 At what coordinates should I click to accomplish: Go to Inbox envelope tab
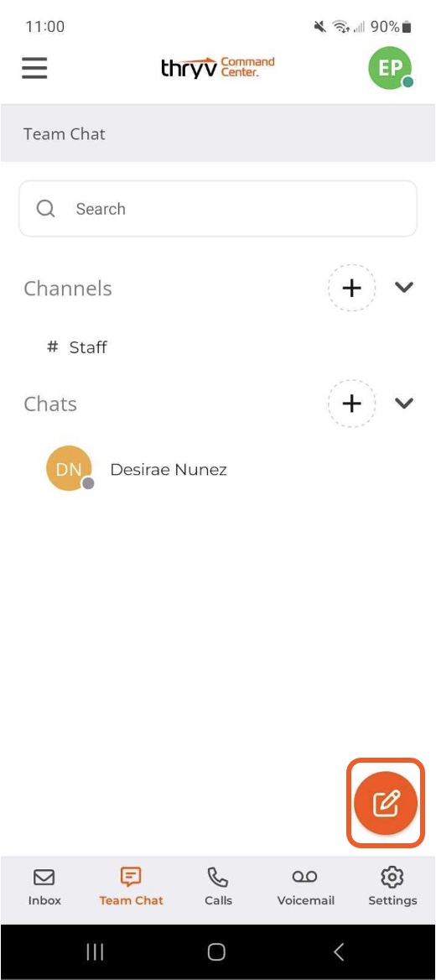pyautogui.click(x=44, y=888)
